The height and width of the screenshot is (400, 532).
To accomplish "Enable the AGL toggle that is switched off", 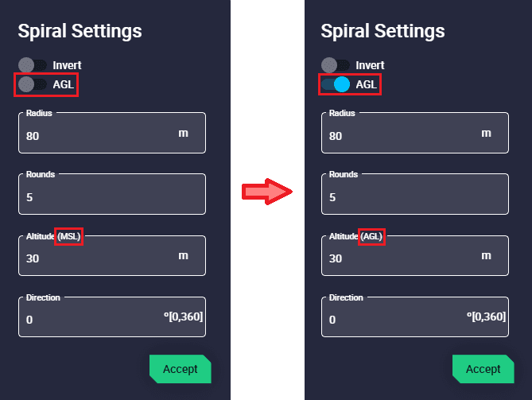I will pyautogui.click(x=33, y=84).
